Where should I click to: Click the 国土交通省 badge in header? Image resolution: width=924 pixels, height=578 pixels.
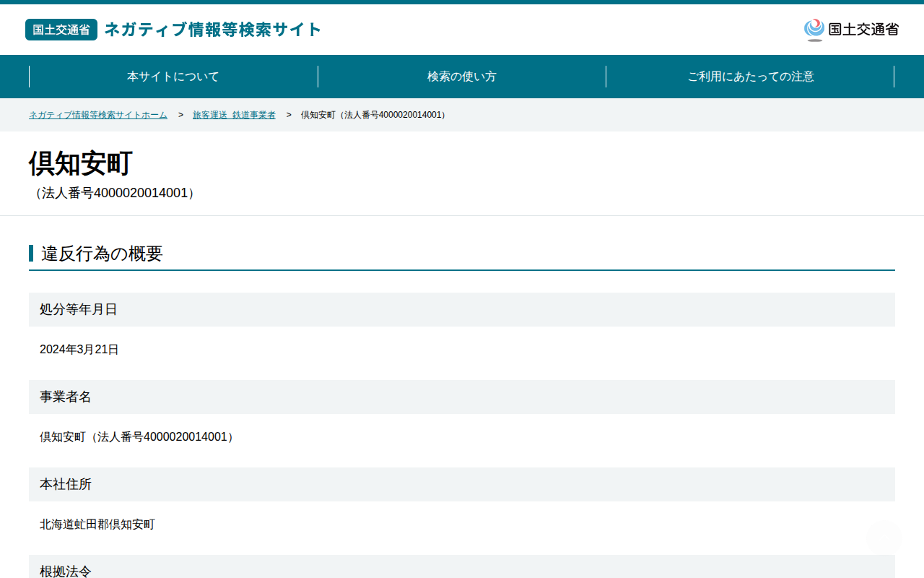61,30
